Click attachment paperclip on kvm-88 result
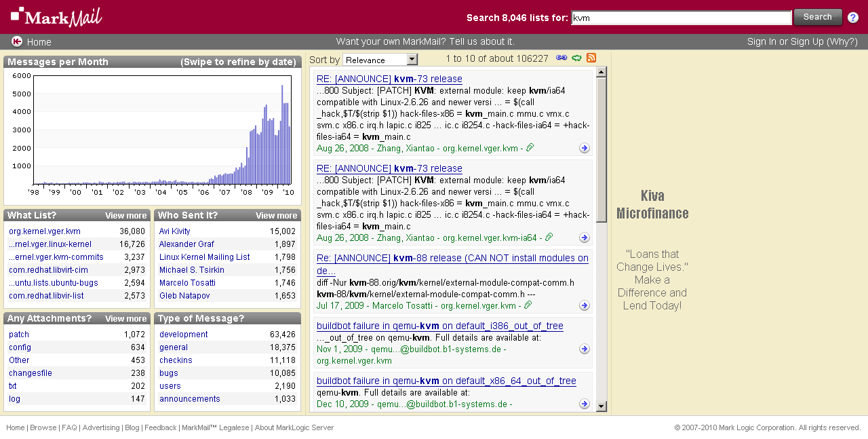 528,305
